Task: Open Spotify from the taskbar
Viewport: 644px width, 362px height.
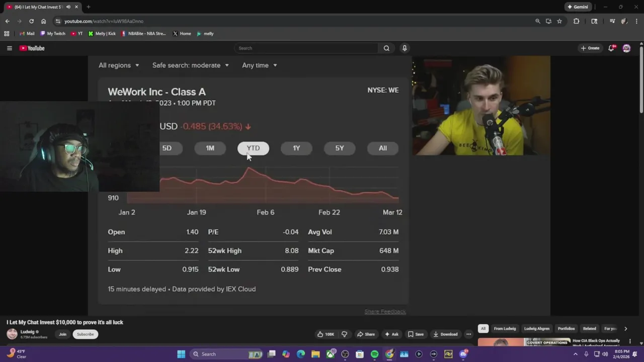Action: 374,354
